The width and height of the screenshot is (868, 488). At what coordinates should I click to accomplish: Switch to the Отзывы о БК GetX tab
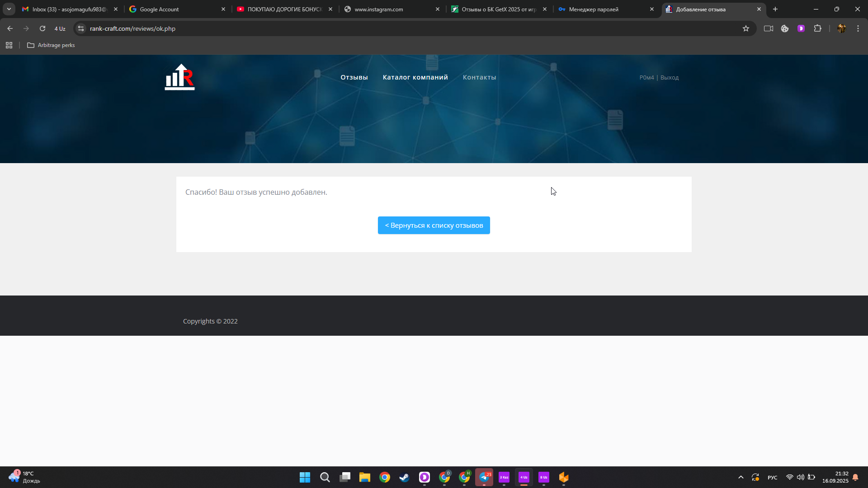coord(498,9)
